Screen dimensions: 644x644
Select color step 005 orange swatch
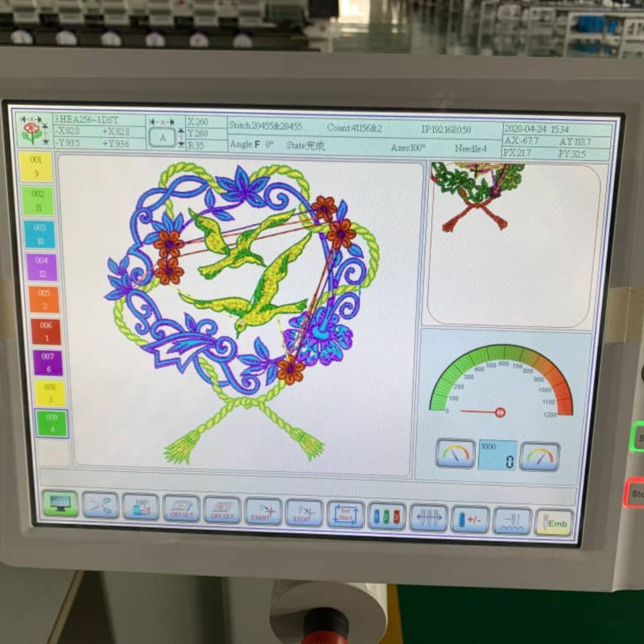[44, 299]
